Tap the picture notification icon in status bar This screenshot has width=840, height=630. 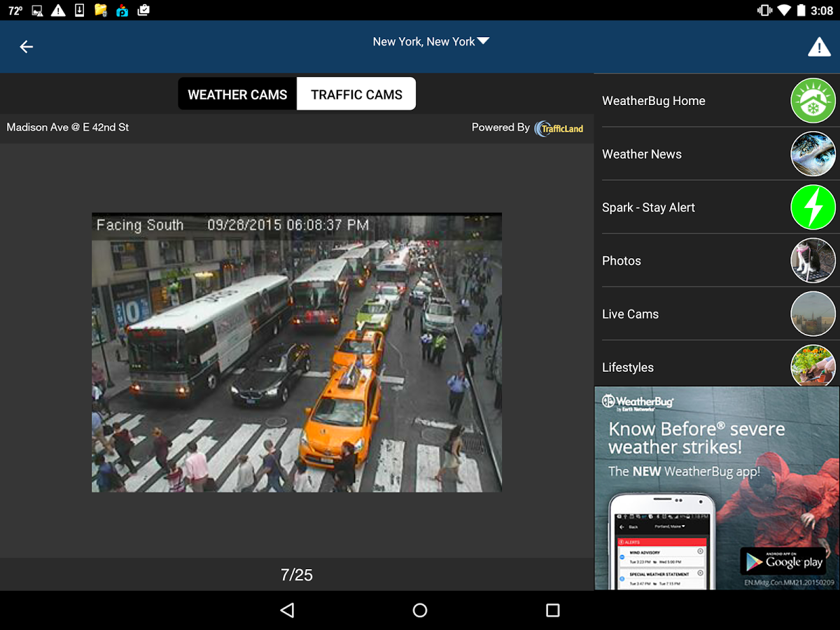[x=37, y=10]
